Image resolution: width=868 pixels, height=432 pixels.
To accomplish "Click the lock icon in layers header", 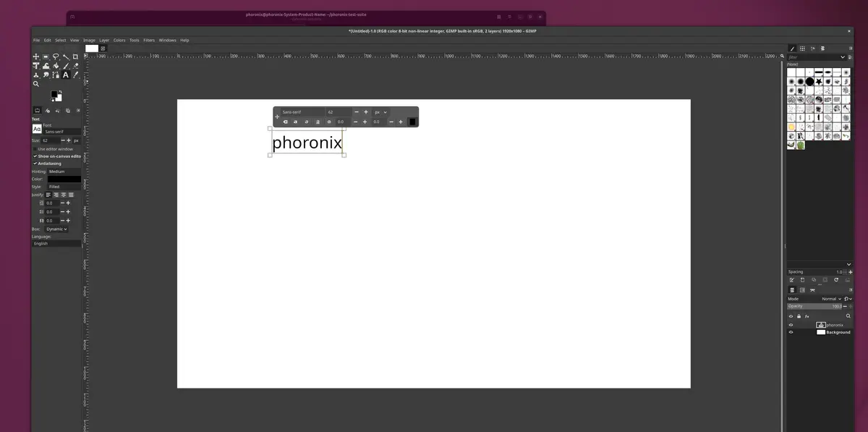I will [799, 316].
